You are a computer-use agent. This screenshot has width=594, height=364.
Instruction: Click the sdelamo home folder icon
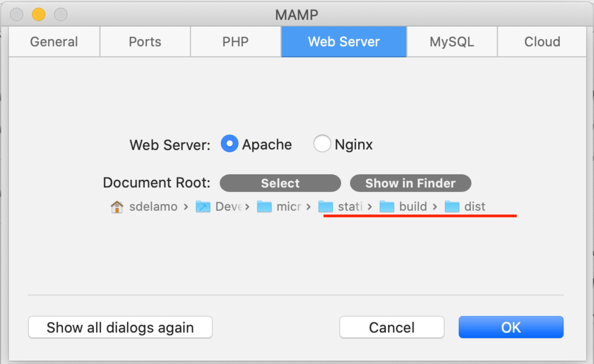(117, 207)
